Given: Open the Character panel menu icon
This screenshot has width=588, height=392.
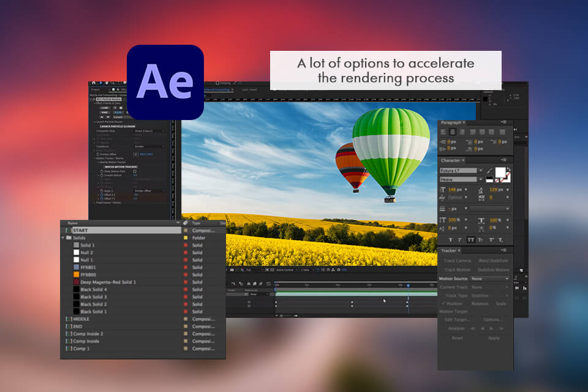Looking at the screenshot, I should coord(503,160).
